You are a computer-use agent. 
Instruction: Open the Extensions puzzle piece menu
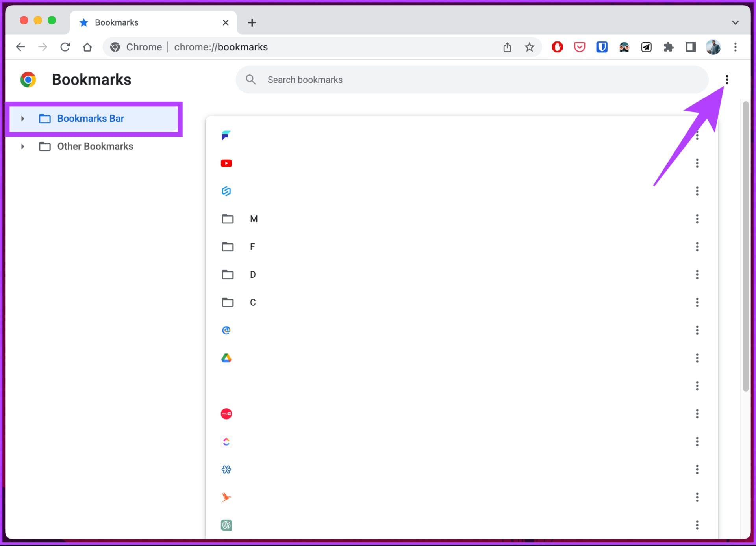coord(669,47)
